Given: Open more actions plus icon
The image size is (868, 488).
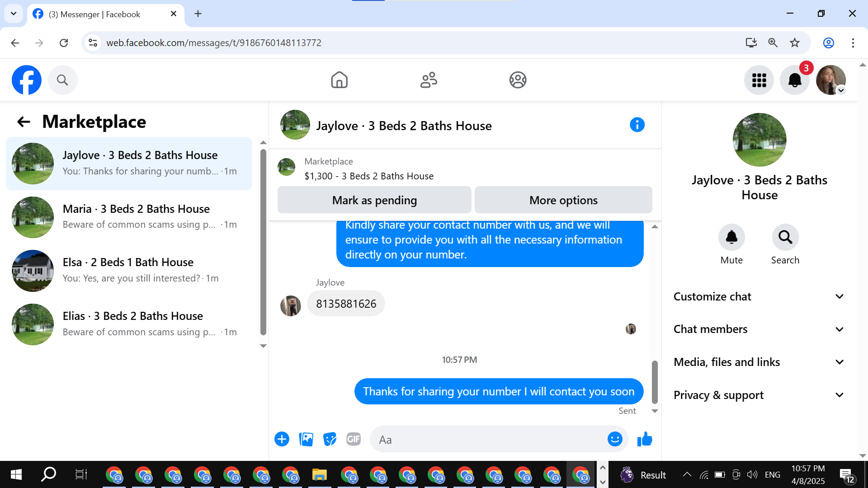Looking at the screenshot, I should (x=282, y=439).
